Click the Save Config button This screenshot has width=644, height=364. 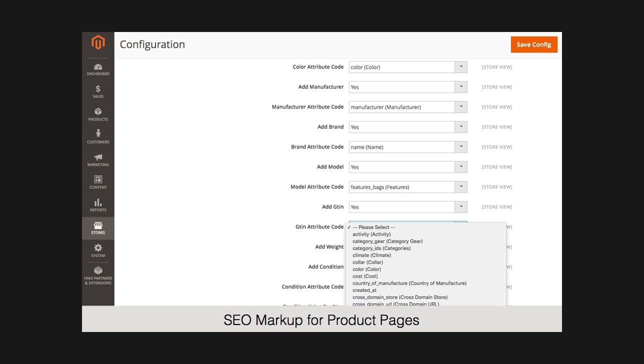pyautogui.click(x=533, y=44)
